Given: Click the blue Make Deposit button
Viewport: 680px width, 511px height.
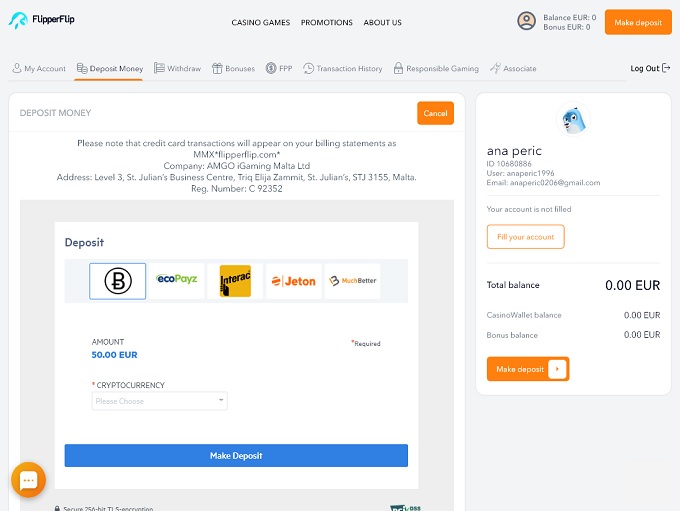Looking at the screenshot, I should [x=236, y=455].
